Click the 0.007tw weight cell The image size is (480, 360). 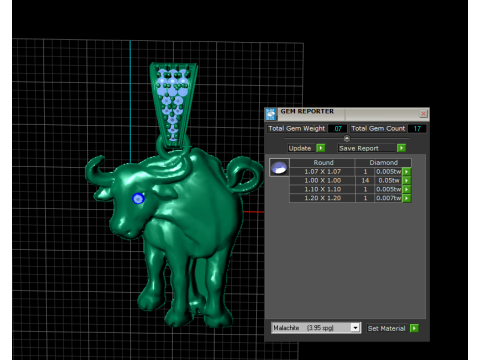tap(389, 198)
